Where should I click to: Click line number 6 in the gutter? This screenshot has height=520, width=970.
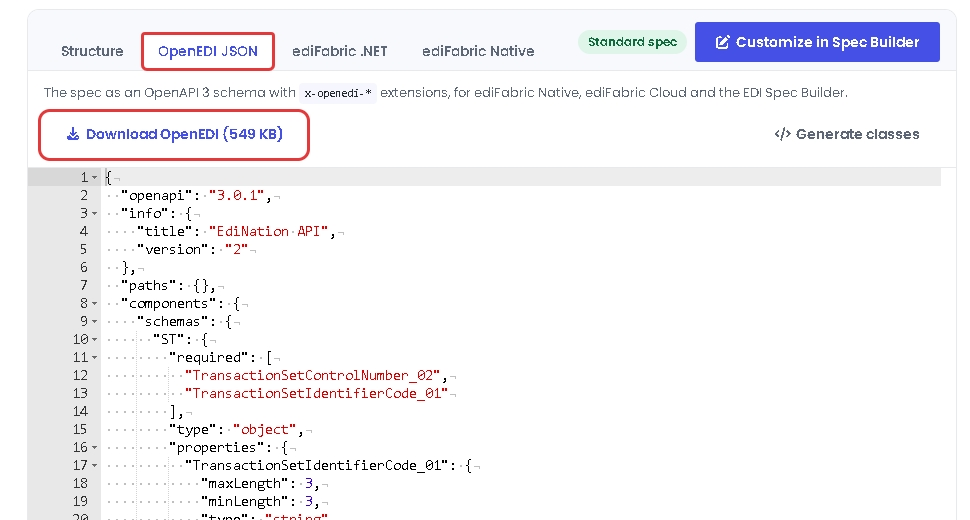click(84, 267)
